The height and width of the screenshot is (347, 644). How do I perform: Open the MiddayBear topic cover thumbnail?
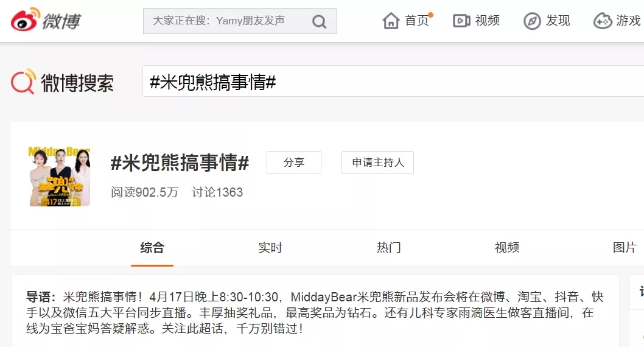click(60, 176)
